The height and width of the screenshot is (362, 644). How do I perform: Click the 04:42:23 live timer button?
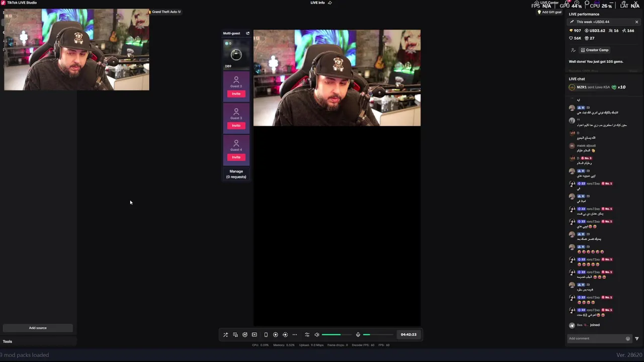tap(409, 335)
